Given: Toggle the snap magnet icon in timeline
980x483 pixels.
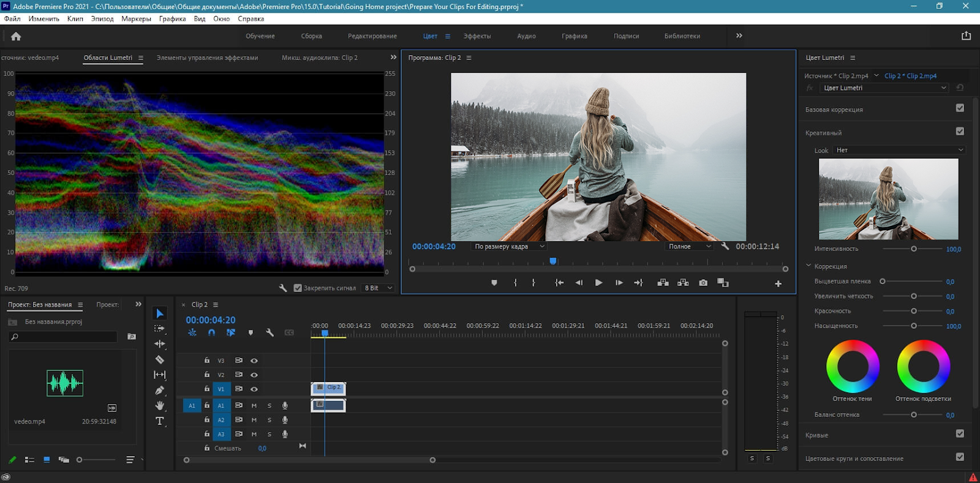Looking at the screenshot, I should pos(211,332).
